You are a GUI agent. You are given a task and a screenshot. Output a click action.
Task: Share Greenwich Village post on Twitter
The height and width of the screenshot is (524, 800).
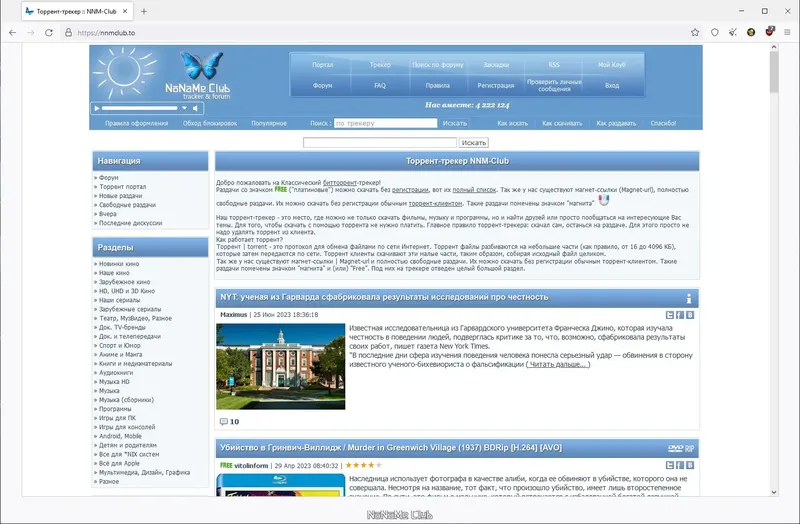[x=670, y=465]
